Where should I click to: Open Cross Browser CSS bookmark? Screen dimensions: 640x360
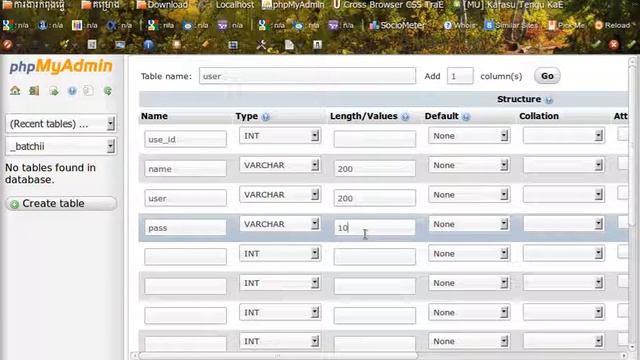pos(388,5)
